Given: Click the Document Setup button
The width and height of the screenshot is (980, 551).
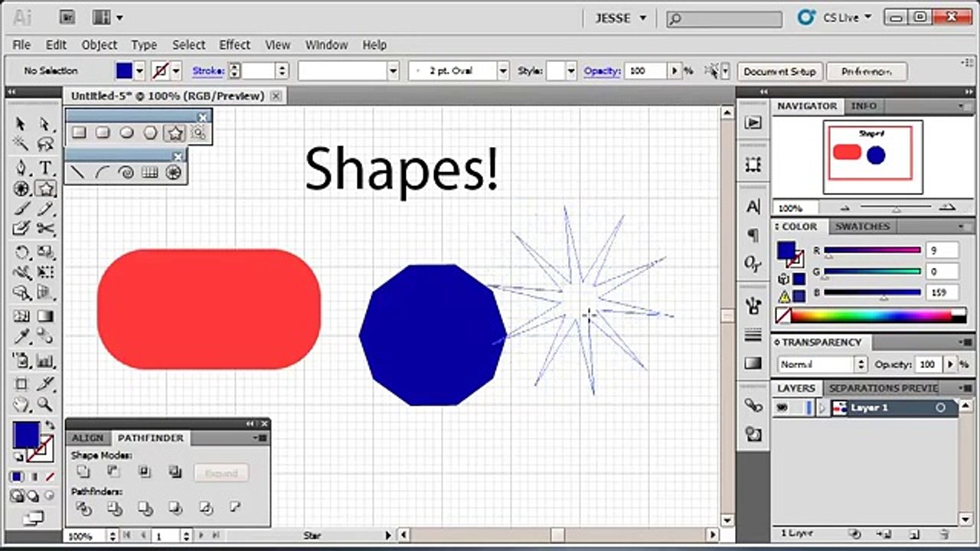Looking at the screenshot, I should click(780, 71).
